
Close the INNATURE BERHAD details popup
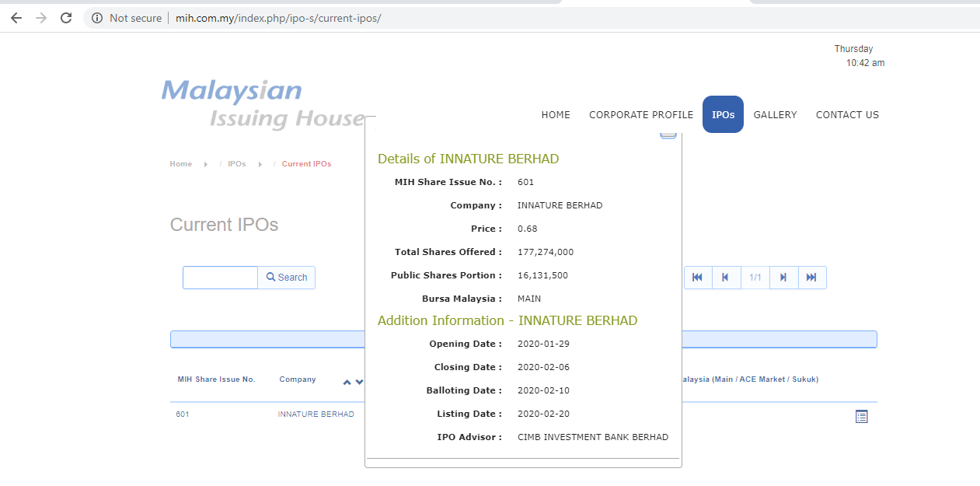[x=668, y=135]
